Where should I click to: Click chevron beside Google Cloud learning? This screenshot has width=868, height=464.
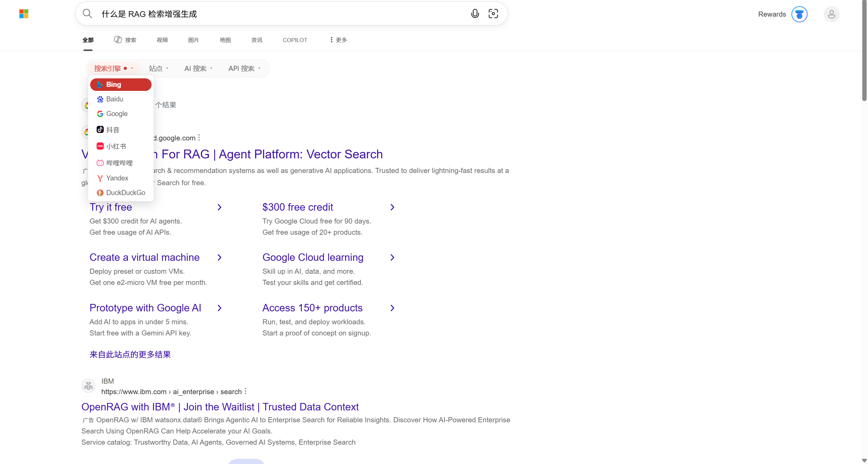pyautogui.click(x=392, y=257)
